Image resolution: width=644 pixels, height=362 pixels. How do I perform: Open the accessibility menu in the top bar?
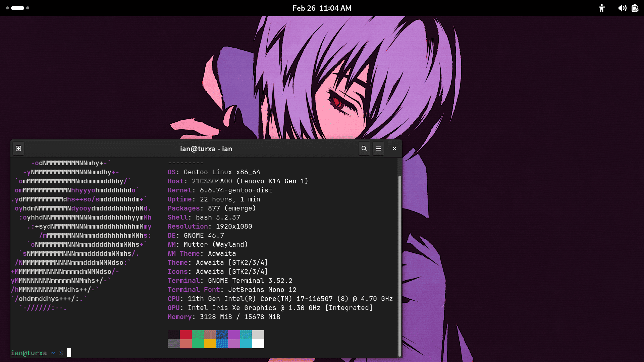point(602,8)
